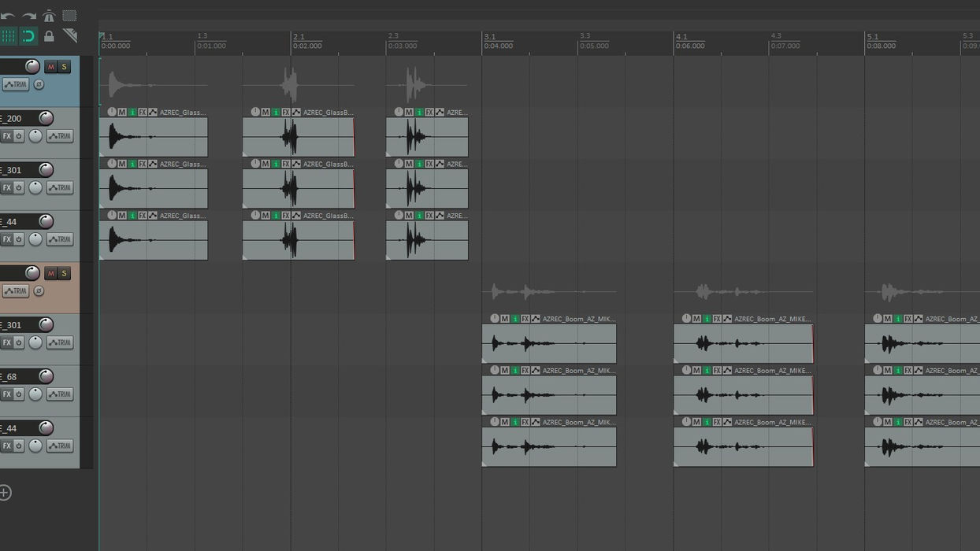
Task: Toggle the grid lines toolbar button
Action: 8,36
